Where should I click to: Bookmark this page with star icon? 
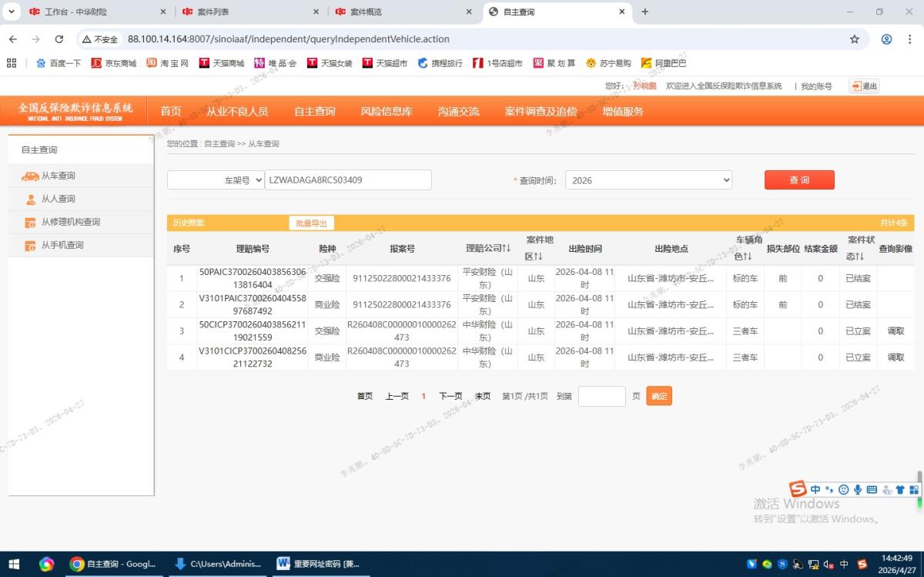click(x=854, y=39)
